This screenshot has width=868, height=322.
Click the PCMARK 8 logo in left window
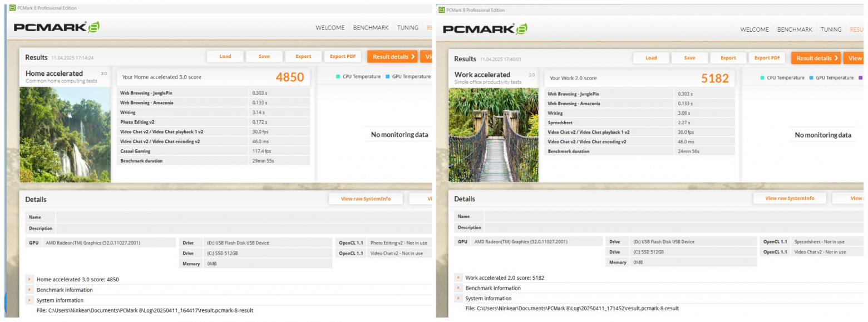(57, 27)
